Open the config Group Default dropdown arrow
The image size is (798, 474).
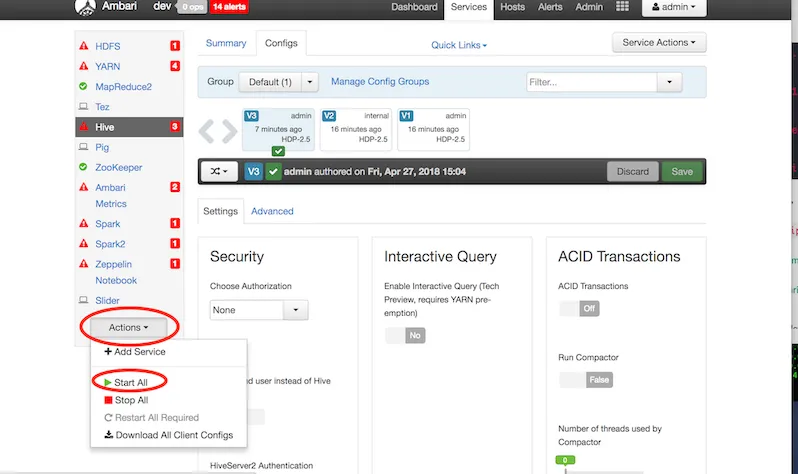pyautogui.click(x=309, y=82)
